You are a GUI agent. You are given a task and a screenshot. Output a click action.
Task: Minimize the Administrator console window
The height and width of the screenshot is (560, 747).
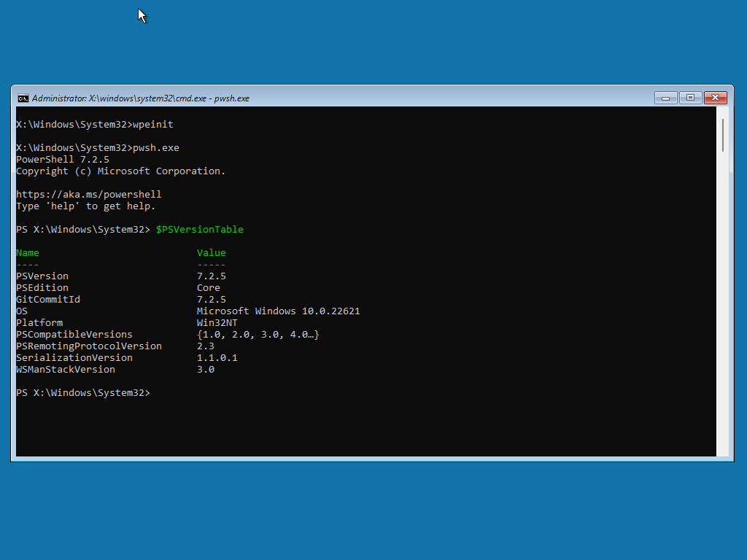click(665, 98)
